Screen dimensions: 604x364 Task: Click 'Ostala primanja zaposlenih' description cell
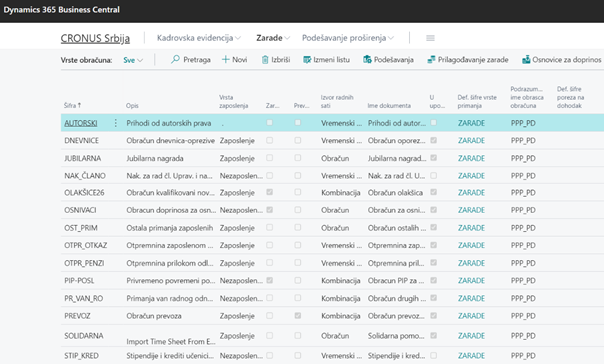[169, 228]
